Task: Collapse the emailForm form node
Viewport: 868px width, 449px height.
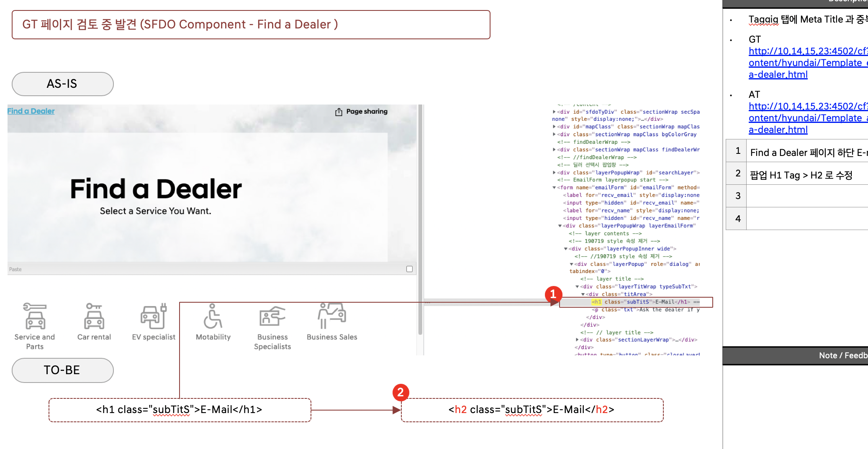Action: pyautogui.click(x=554, y=188)
